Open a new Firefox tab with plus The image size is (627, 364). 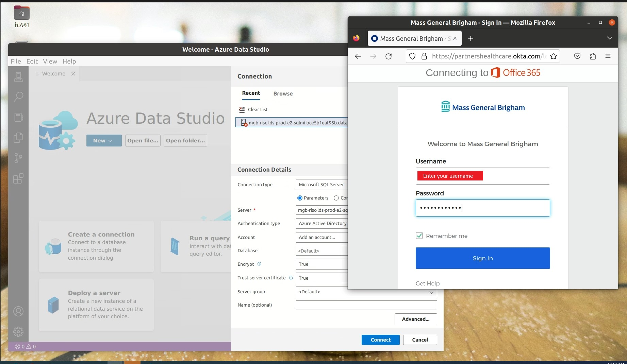point(471,38)
